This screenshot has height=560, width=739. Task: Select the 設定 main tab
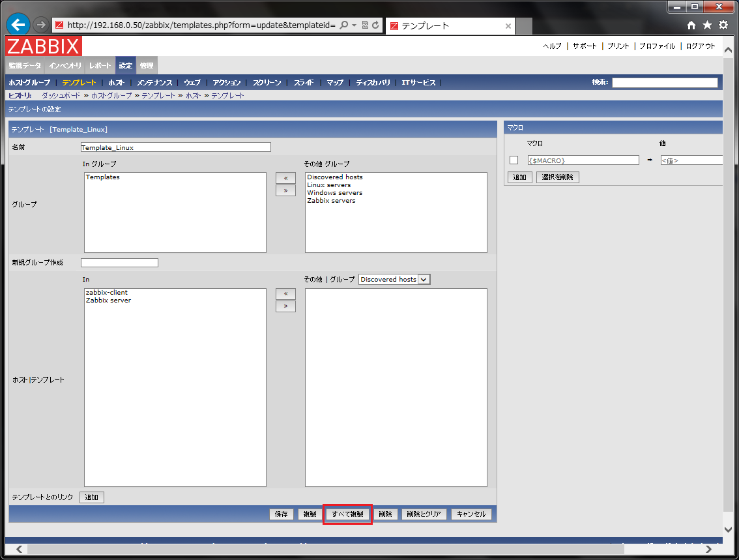[x=126, y=66]
